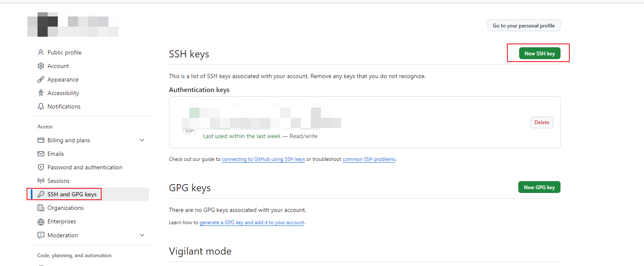
Task: Select the paintbrush icon for Appearance
Action: (41, 79)
